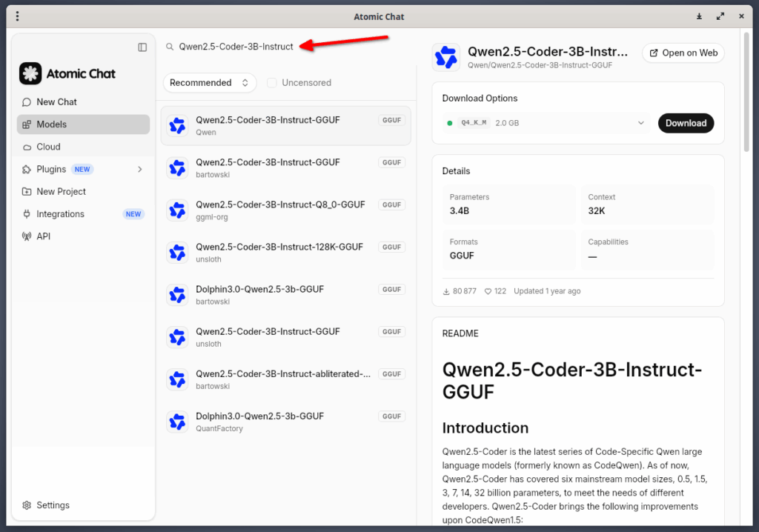Screen dimensions: 759x532
Task: Click the Plugins puzzle icon
Action: point(27,170)
